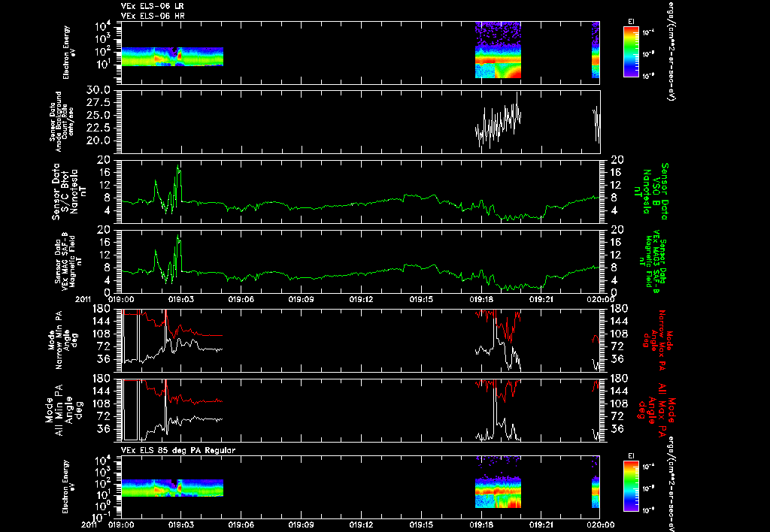Click the 'VEx ELS 85 deg PA Regular' title
This screenshot has width=770, height=532.
[177, 450]
